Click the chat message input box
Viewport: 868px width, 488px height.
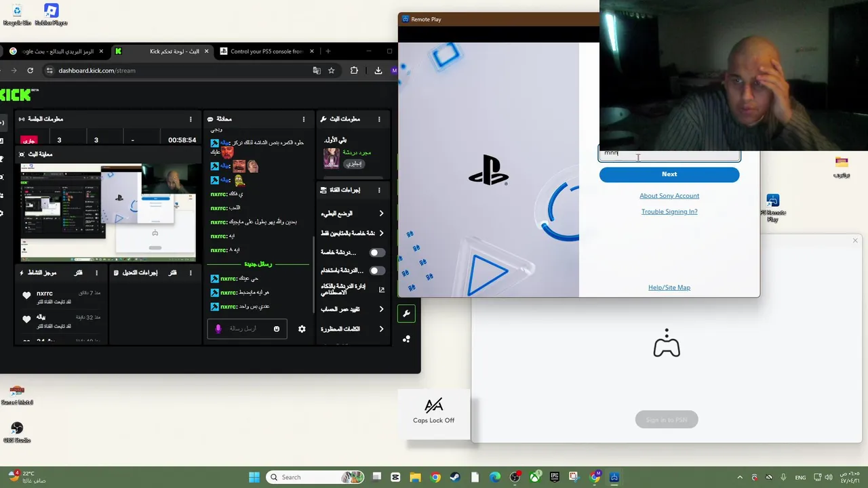248,329
